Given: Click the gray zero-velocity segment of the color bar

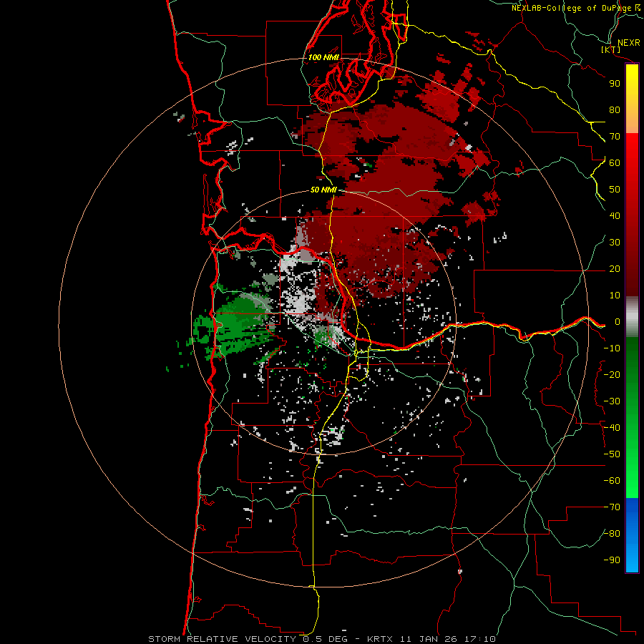Looking at the screenshot, I should click(632, 317).
